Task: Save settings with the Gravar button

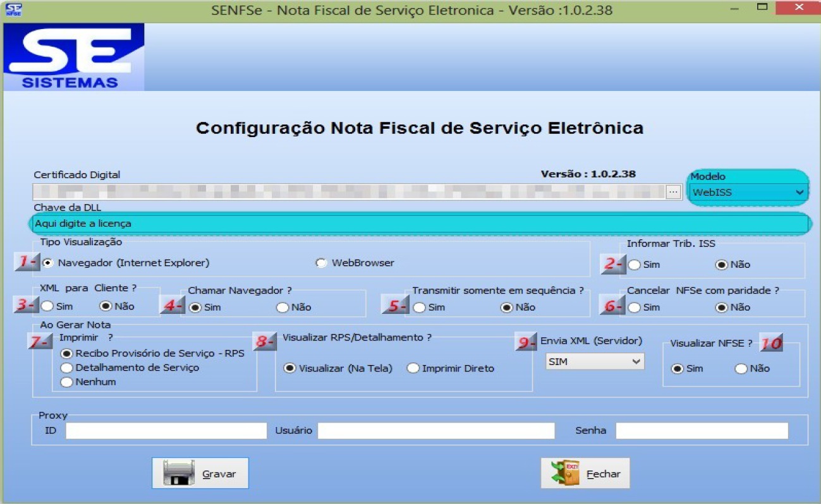Action: (200, 474)
